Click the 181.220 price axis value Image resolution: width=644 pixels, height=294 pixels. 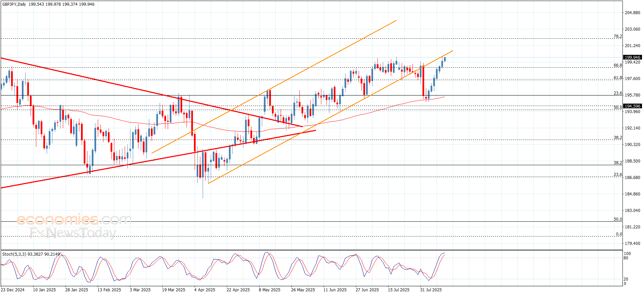[632, 227]
